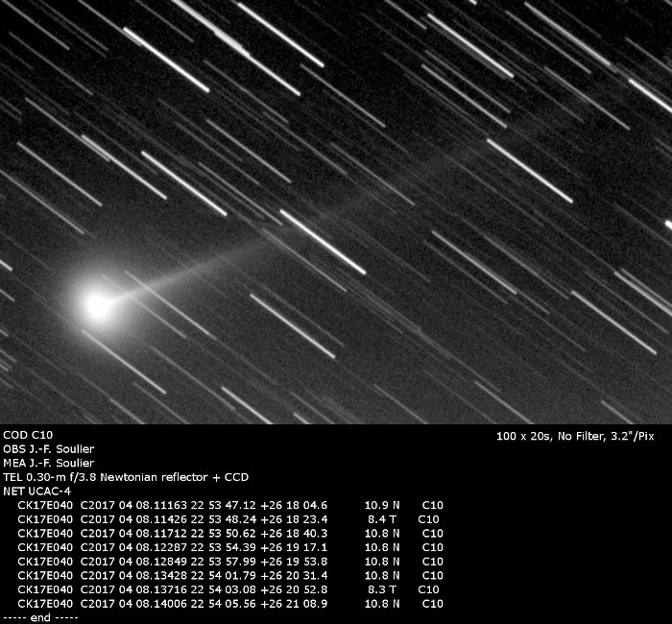Click the bright comet nucleus
The image size is (672, 624).
click(97, 305)
